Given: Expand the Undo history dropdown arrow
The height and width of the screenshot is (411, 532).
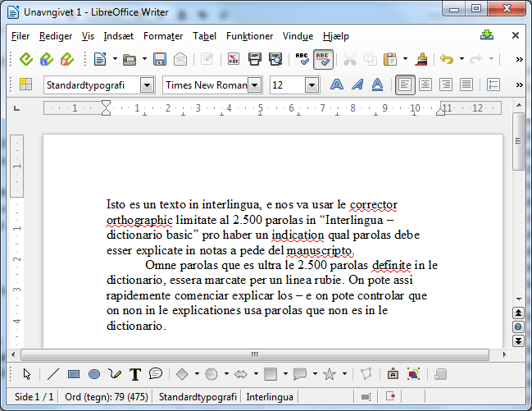Looking at the screenshot, I should click(x=462, y=59).
